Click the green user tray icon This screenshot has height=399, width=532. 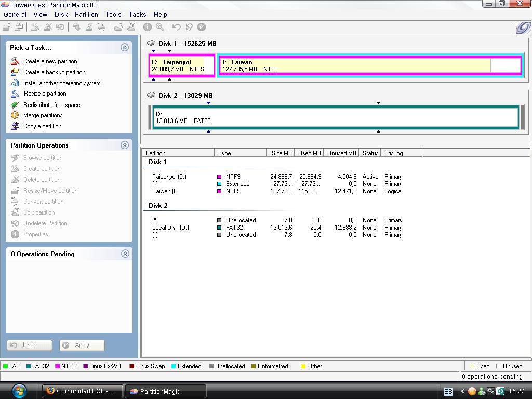tap(482, 392)
